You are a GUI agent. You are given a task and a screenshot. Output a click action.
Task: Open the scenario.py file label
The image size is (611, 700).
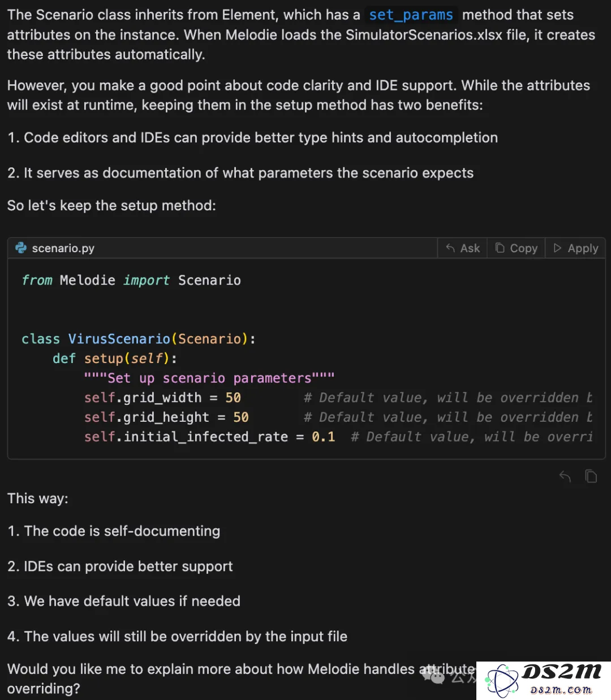point(63,248)
